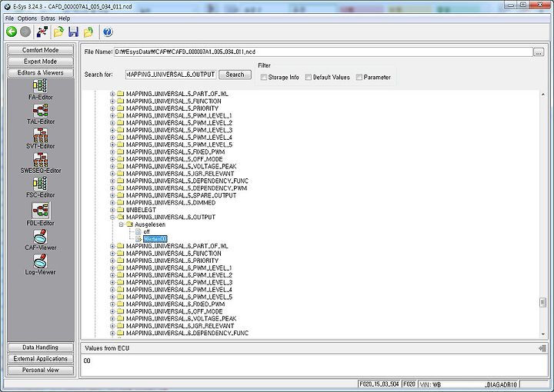Viewport: 554px width, 392px height.
Task: Click folder icon of UNBELEGT node
Action: pyautogui.click(x=121, y=210)
